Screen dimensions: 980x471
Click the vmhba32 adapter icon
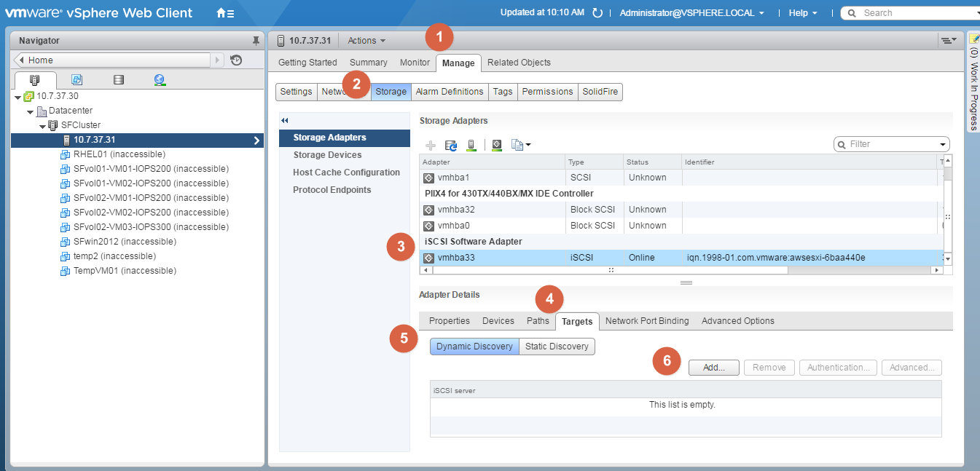pos(428,210)
